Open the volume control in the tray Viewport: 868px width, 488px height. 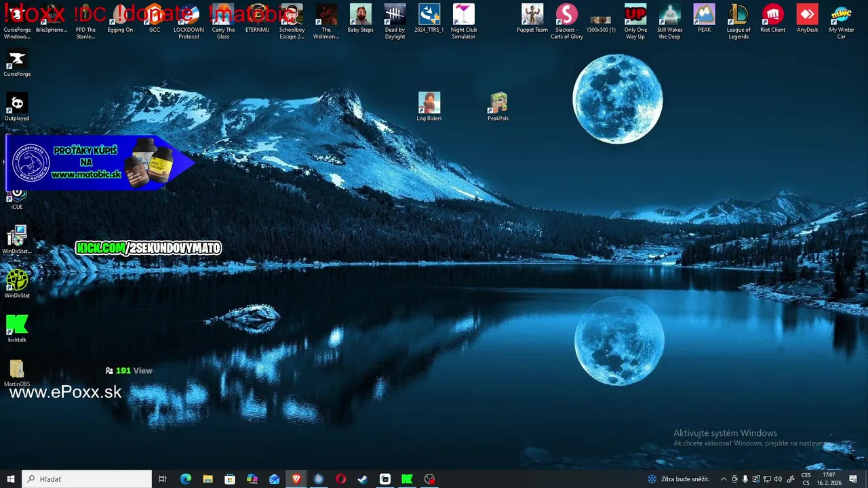tap(778, 479)
